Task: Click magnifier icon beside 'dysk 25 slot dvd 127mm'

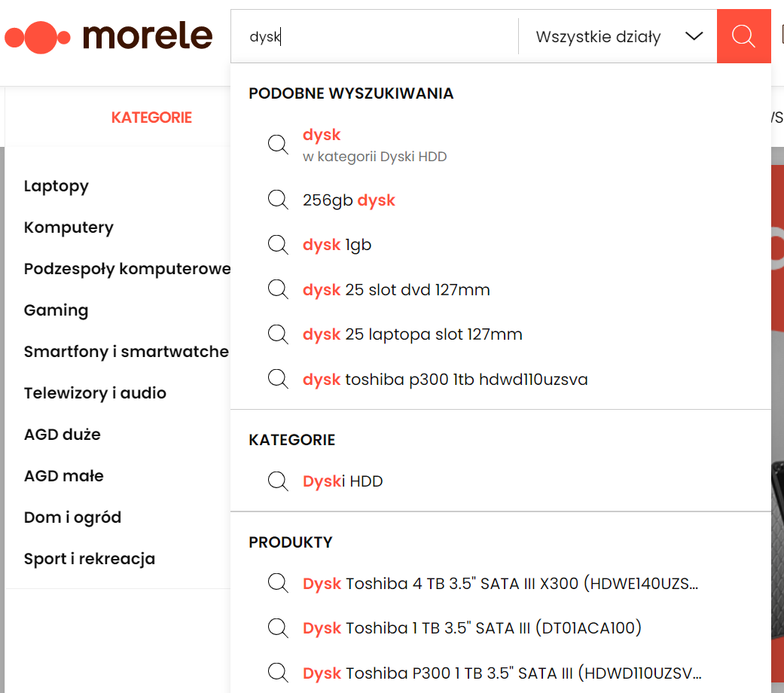Action: click(x=278, y=289)
